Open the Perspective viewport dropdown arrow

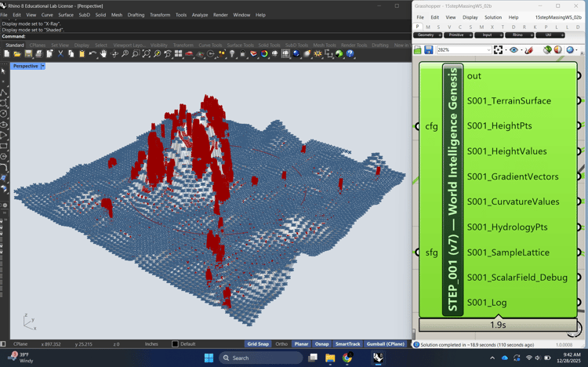pos(43,67)
